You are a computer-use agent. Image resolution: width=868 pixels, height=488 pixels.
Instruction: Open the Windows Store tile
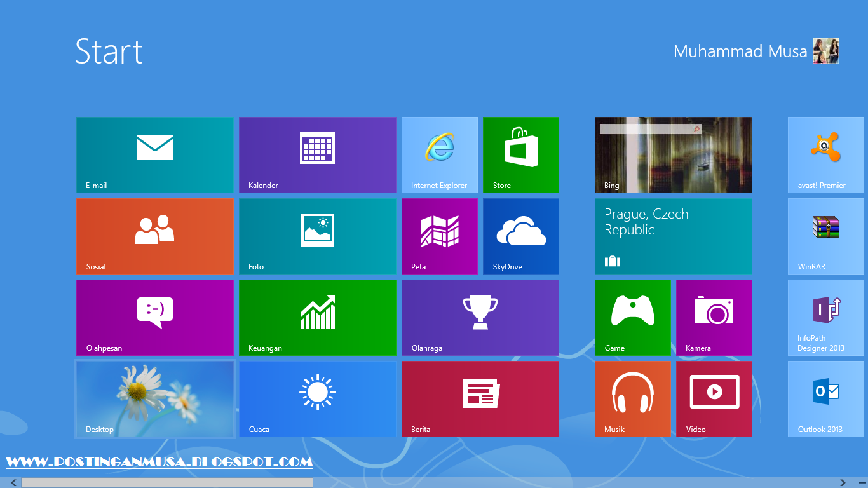pos(520,154)
